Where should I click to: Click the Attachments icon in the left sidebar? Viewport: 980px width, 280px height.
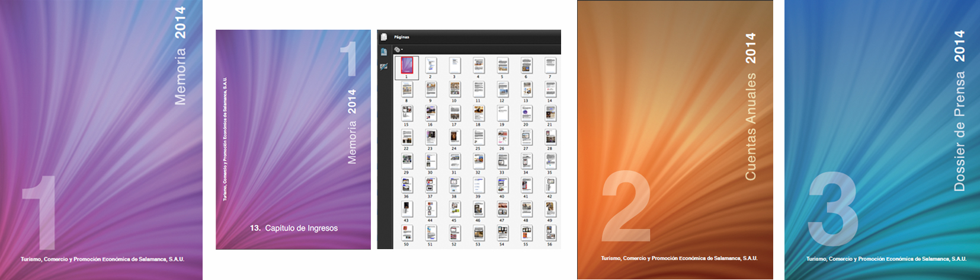tap(384, 66)
